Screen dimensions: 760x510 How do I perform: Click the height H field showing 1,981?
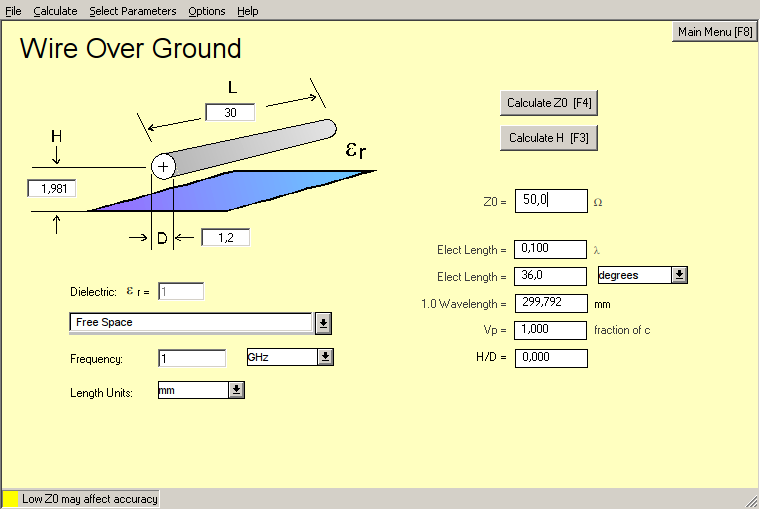tap(52, 188)
